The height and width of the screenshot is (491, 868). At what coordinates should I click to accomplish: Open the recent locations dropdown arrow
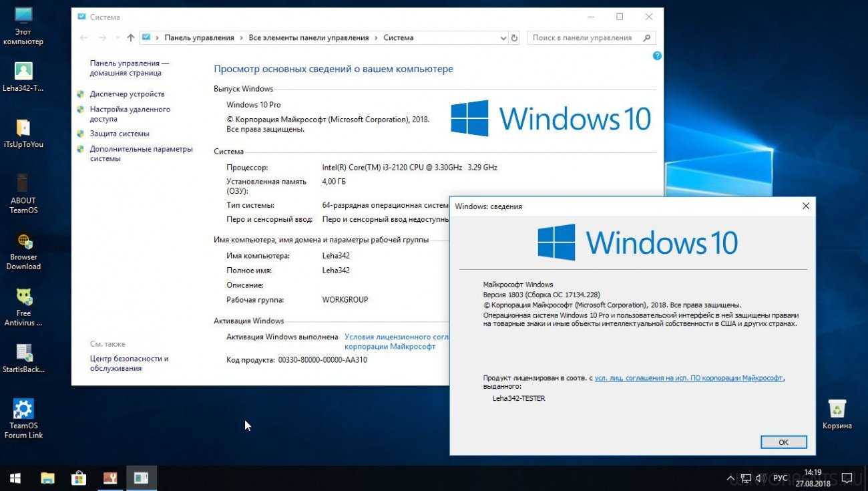pyautogui.click(x=118, y=38)
